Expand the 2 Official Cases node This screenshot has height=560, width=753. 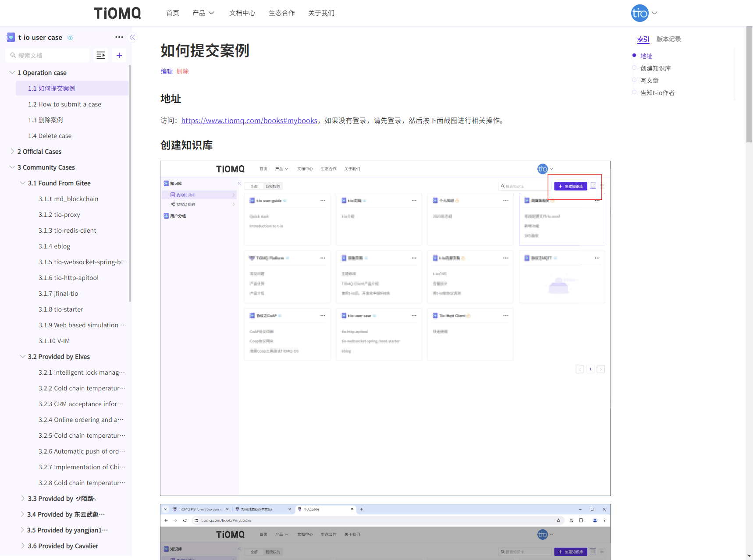tap(12, 152)
